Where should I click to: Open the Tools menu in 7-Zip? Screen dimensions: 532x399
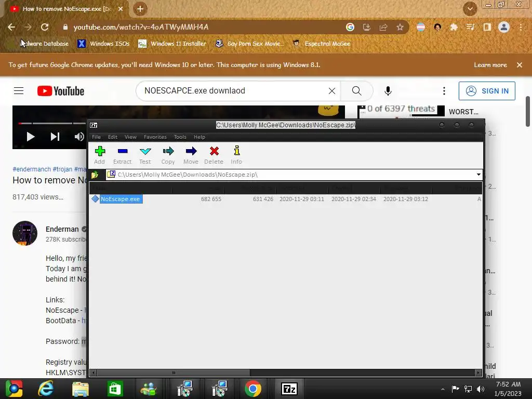point(180,137)
